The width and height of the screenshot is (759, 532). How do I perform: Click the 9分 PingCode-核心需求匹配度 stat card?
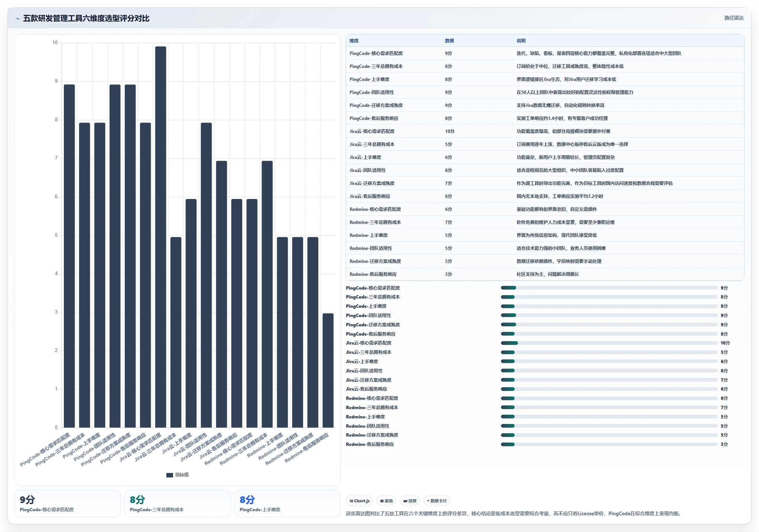(68, 503)
